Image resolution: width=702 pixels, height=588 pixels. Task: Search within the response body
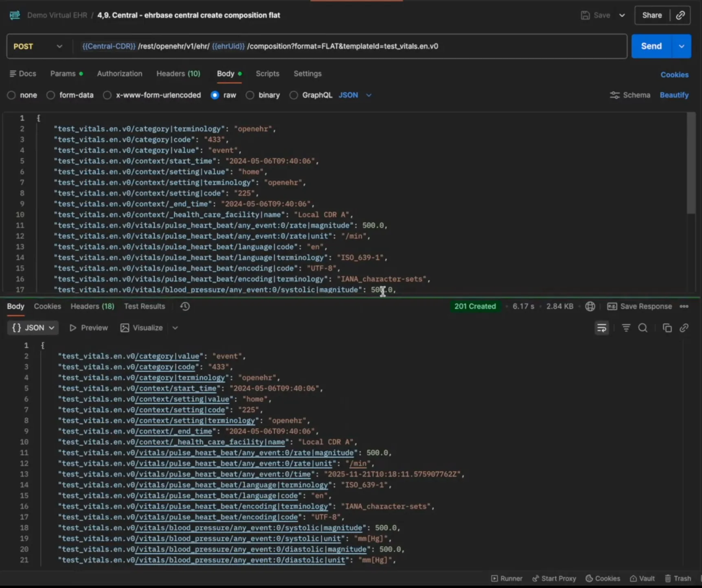point(643,328)
